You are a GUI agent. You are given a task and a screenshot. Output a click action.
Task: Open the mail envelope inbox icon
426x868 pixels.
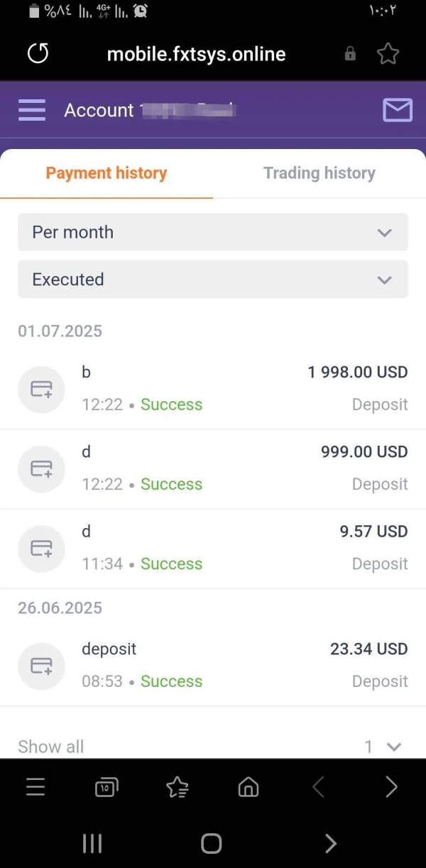[x=397, y=110]
